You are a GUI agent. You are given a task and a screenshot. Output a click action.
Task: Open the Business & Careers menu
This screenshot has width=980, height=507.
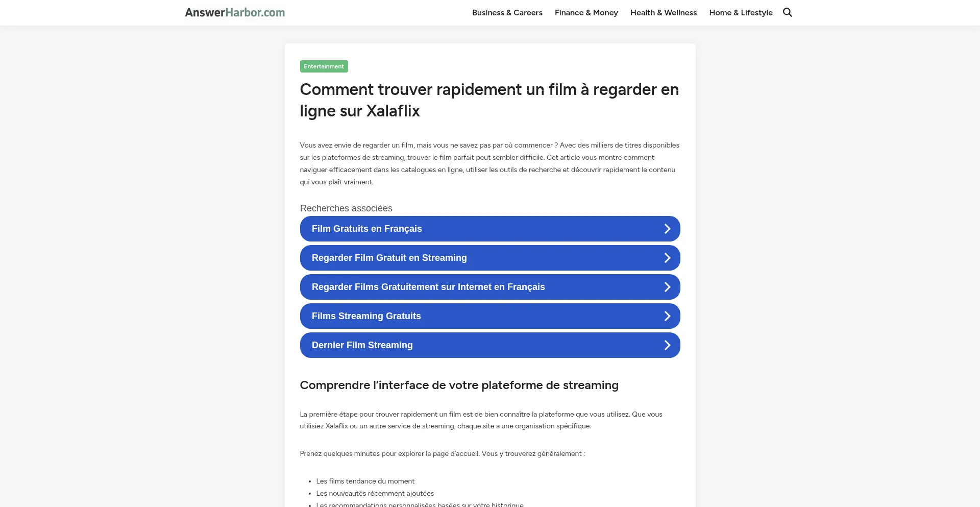pyautogui.click(x=507, y=13)
